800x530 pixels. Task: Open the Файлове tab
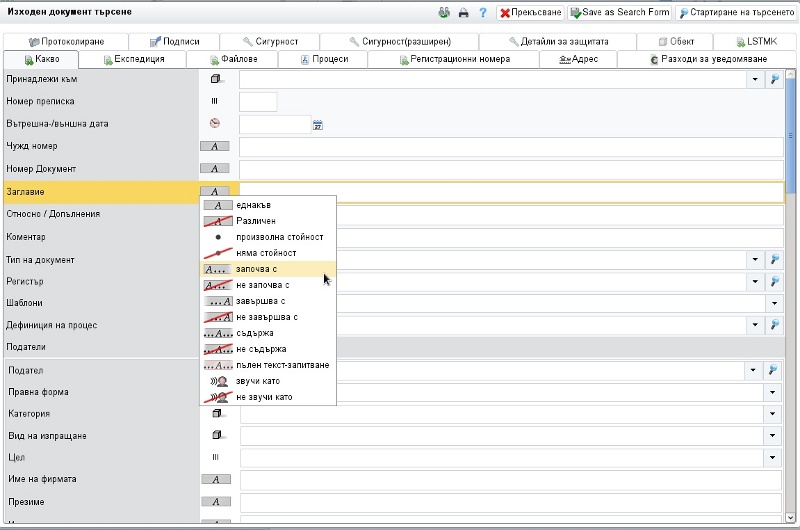[x=233, y=59]
